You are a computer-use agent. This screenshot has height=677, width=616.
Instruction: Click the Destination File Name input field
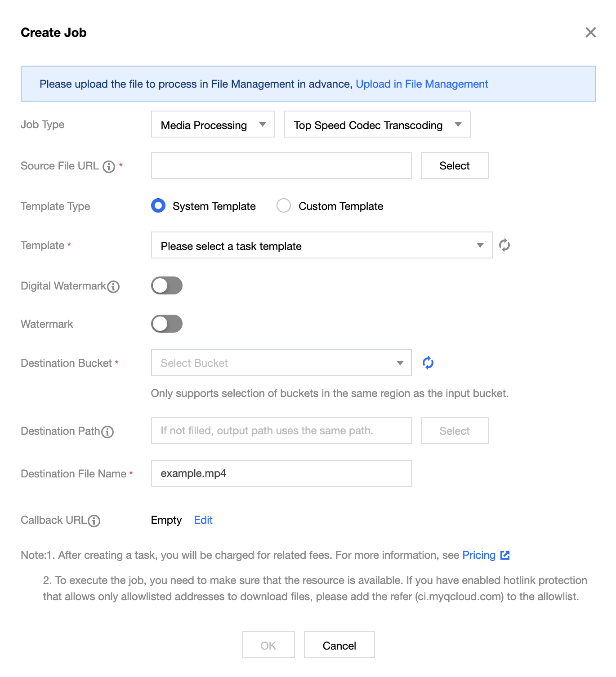[x=281, y=473]
